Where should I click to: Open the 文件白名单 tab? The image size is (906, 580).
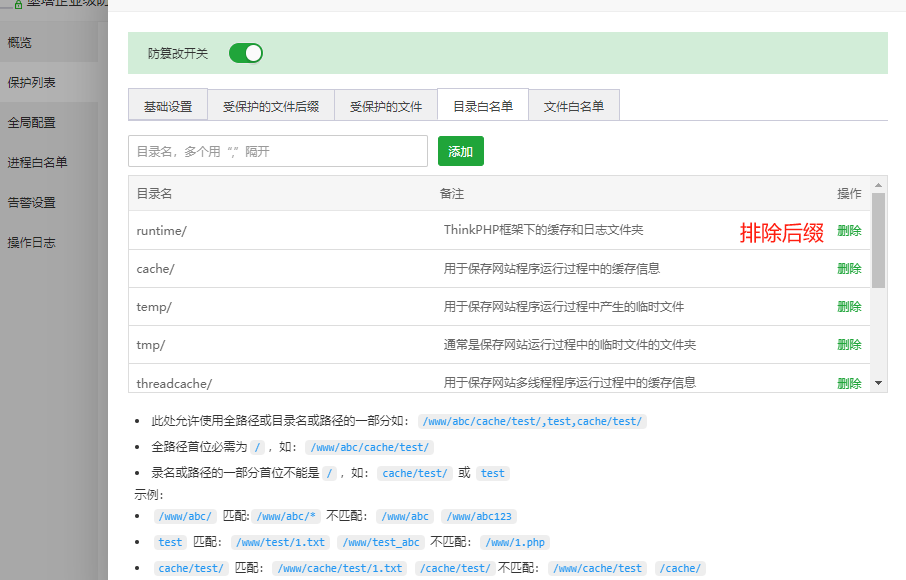[x=574, y=105]
